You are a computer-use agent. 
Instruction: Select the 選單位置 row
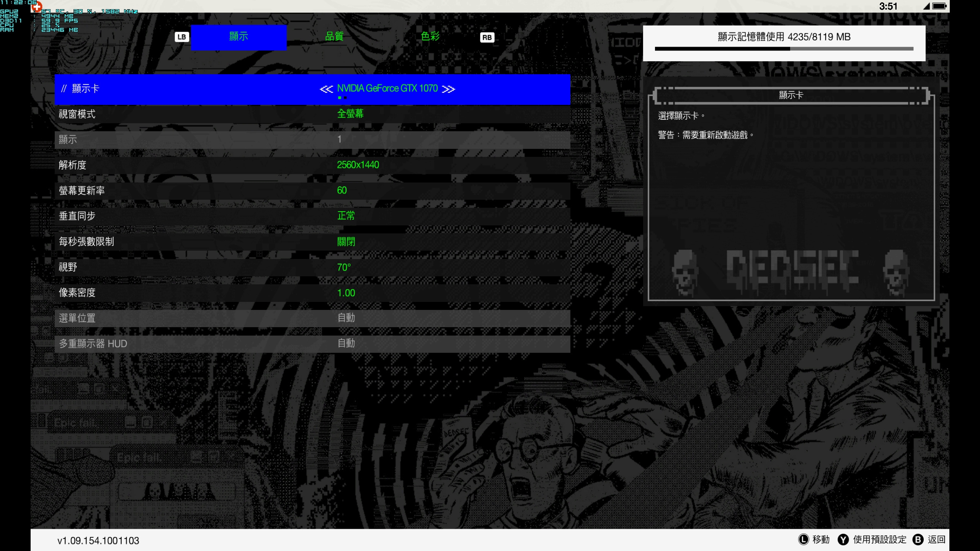point(312,318)
